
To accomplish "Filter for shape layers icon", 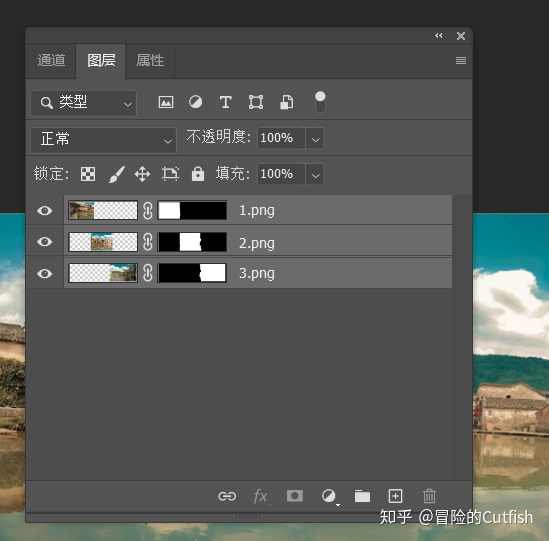I will pyautogui.click(x=256, y=102).
